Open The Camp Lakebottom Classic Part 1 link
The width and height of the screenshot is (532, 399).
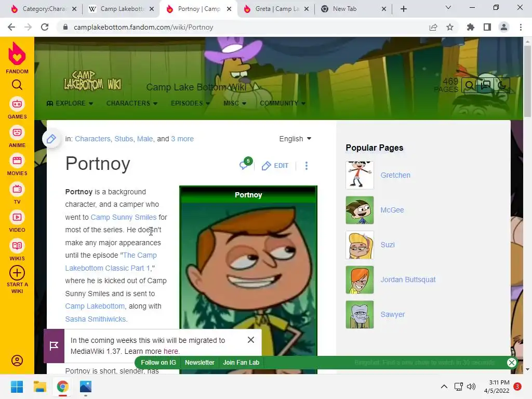pos(111,262)
